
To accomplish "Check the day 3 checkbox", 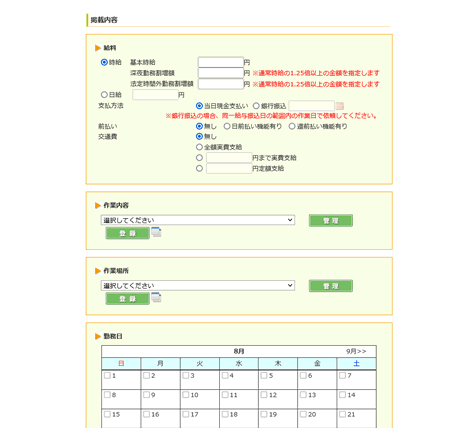I will [x=186, y=376].
